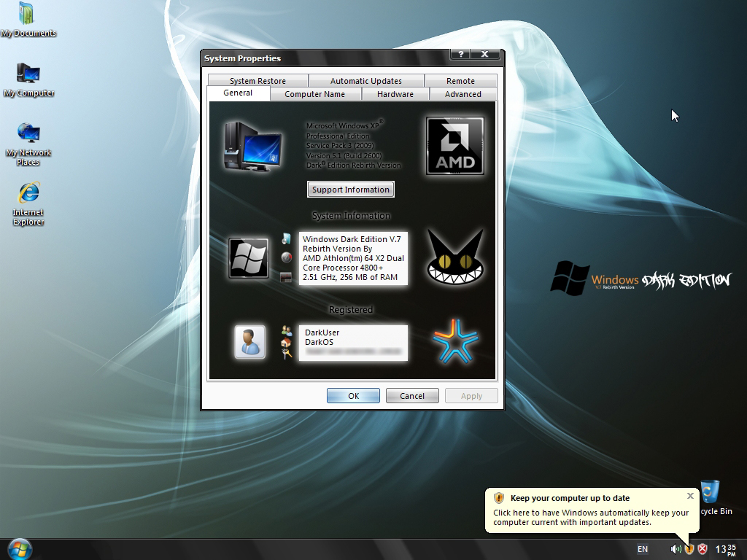Image resolution: width=747 pixels, height=560 pixels.
Task: Click the Cancel button
Action: pyautogui.click(x=412, y=396)
